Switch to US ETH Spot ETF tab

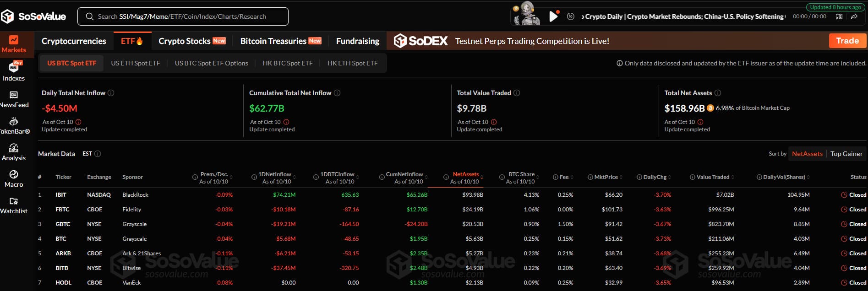pyautogui.click(x=136, y=63)
